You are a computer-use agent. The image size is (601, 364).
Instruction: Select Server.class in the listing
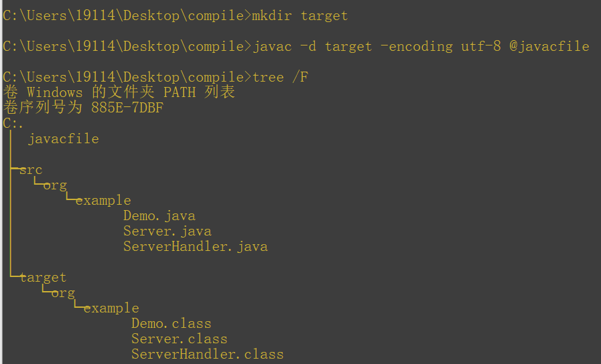click(180, 339)
